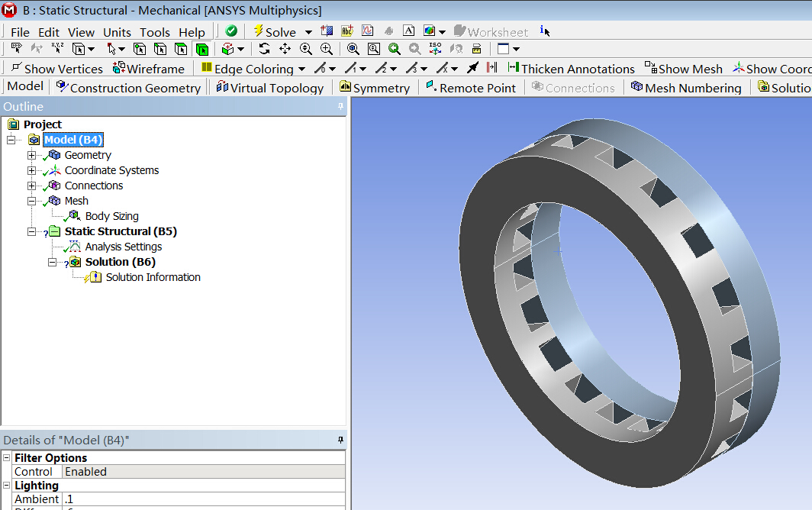This screenshot has height=510, width=812.
Task: Toggle Show Vertices display
Action: click(57, 69)
